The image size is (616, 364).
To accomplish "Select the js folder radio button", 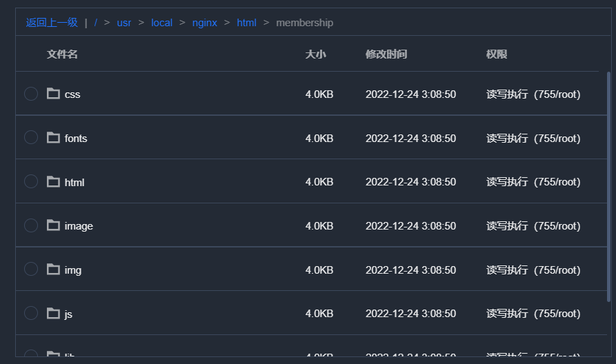I will pos(31,314).
